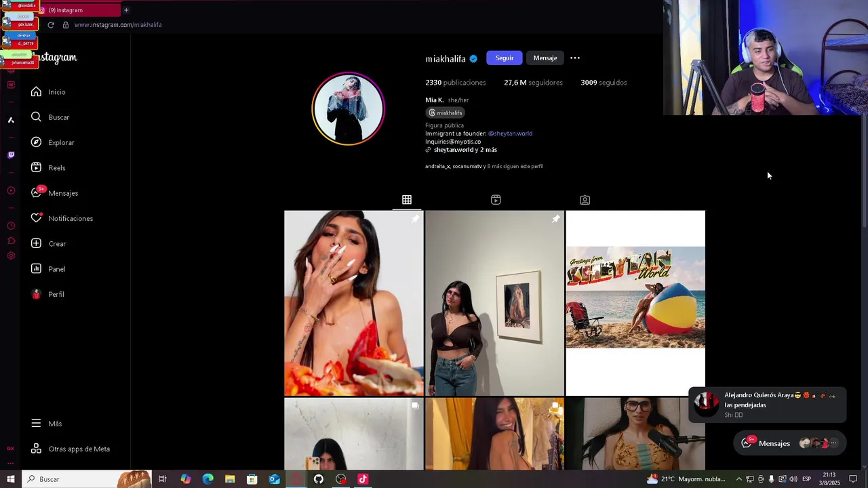This screenshot has width=868, height=488.
Task: Open Outlook from the taskbar
Action: [x=274, y=479]
